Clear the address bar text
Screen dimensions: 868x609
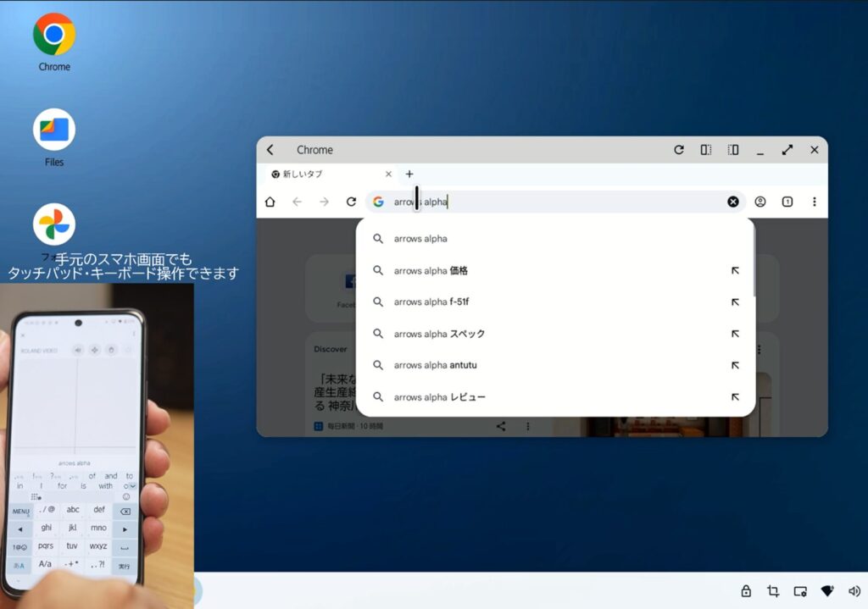[x=733, y=202]
